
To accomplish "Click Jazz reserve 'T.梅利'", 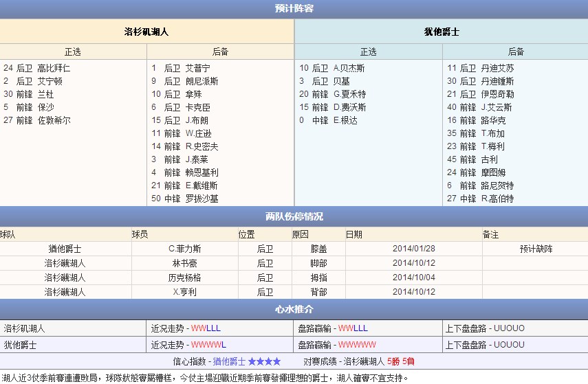I will pyautogui.click(x=492, y=146).
